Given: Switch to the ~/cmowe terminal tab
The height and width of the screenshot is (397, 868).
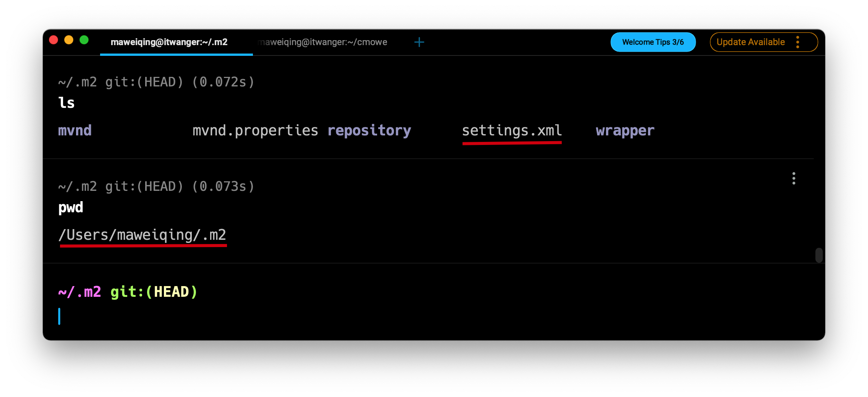Looking at the screenshot, I should [323, 42].
